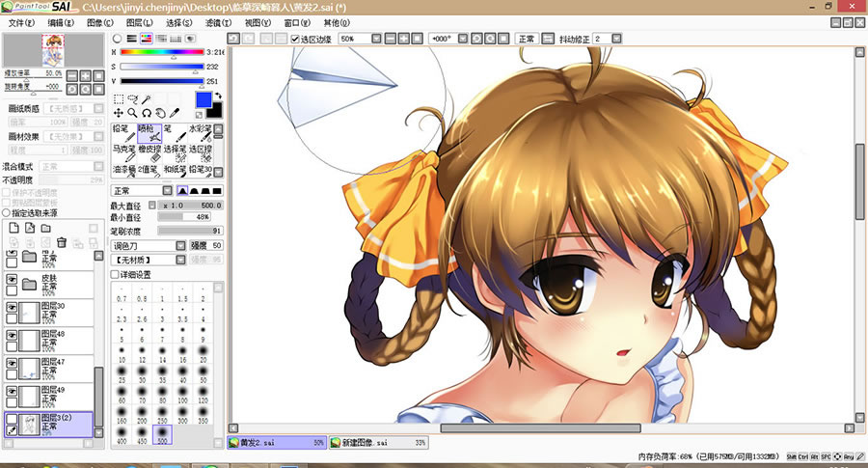Show the color swatches panel
Screen dimensions: 868x468
pyautogui.click(x=176, y=39)
